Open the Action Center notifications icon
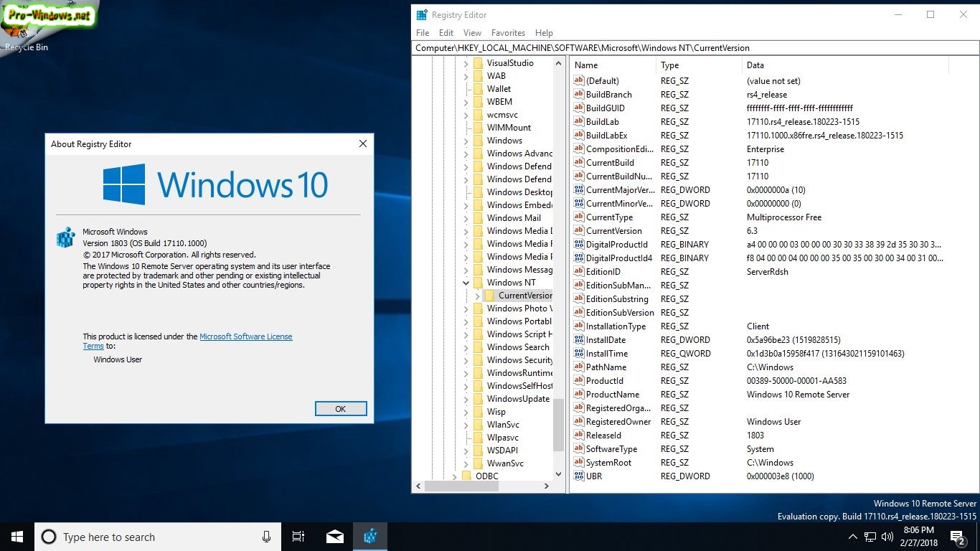980x551 pixels. pos(957,537)
